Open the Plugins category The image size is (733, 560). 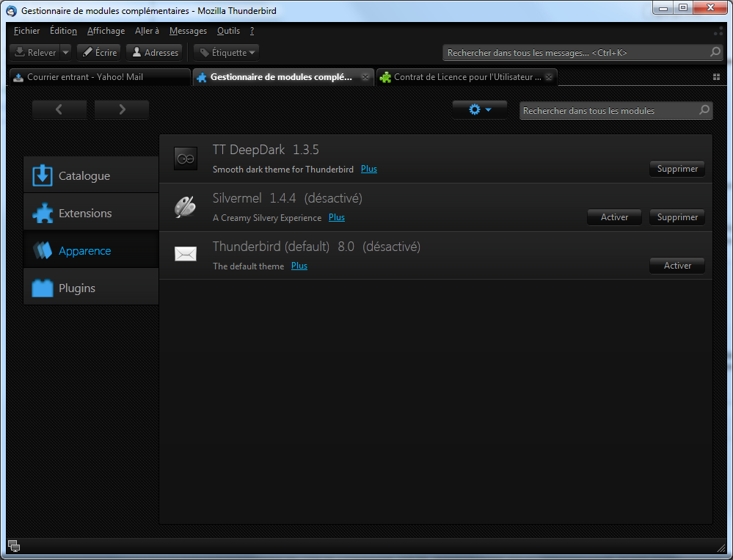[91, 288]
